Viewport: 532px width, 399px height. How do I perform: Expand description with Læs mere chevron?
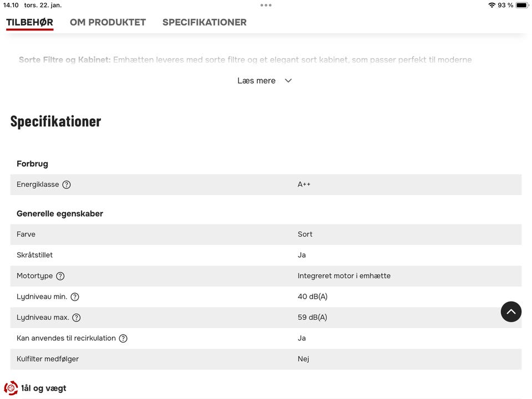[x=288, y=81]
